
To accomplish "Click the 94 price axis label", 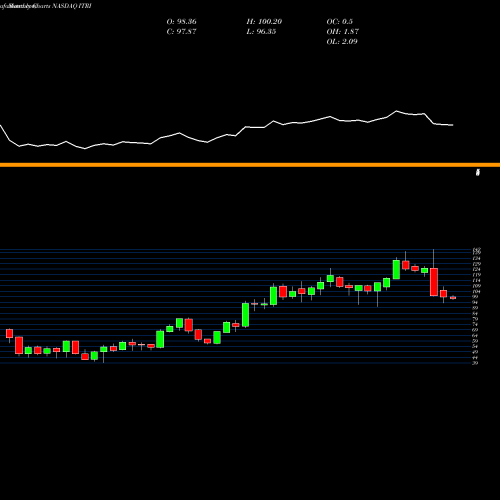I will point(475,302).
